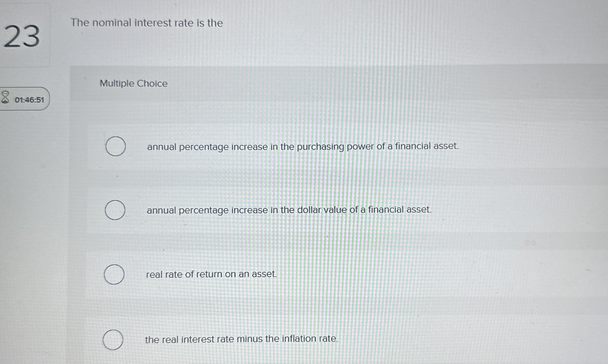The image size is (608, 364).
Task: Click the question text about nominal interest rate
Action: [x=147, y=23]
